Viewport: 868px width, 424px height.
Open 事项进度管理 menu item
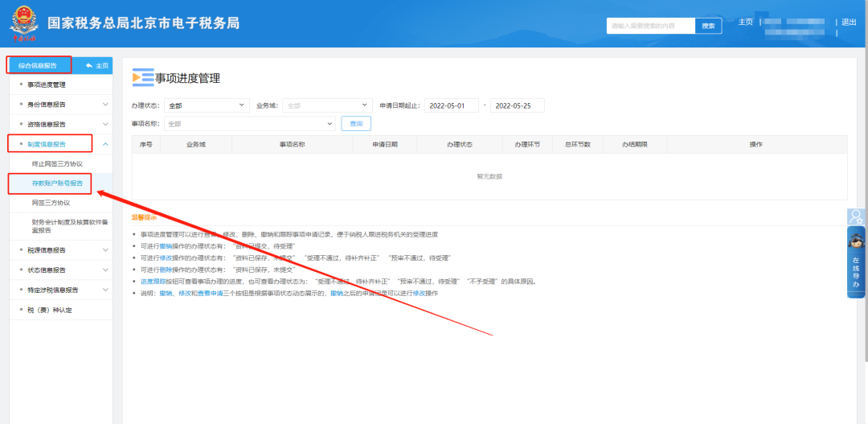(47, 84)
